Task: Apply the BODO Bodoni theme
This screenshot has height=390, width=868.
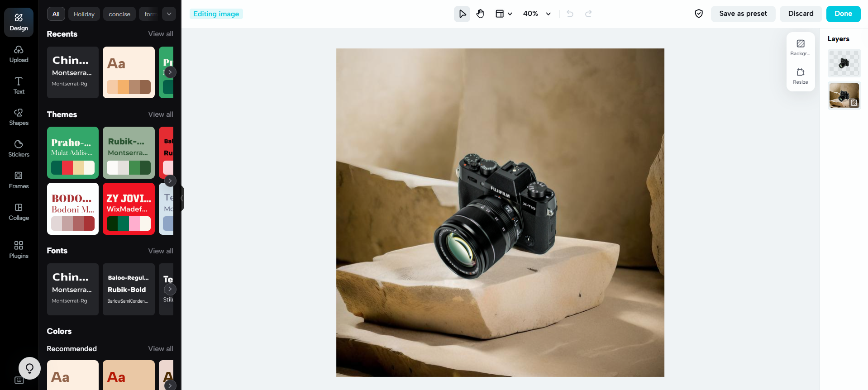Action: [73, 209]
